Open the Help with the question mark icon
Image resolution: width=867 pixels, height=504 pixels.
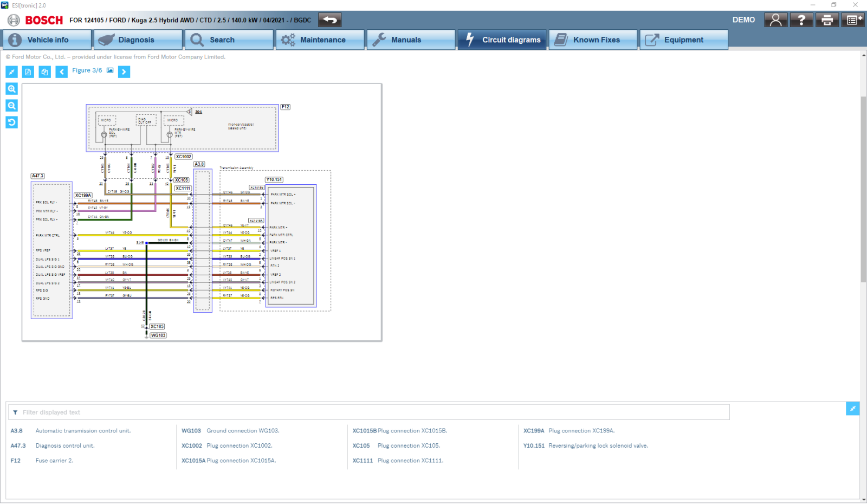(x=801, y=20)
